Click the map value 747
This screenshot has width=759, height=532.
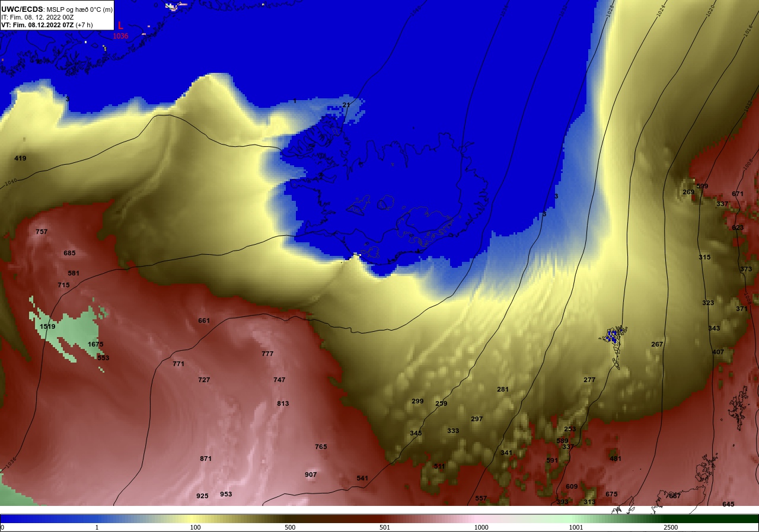[279, 380]
